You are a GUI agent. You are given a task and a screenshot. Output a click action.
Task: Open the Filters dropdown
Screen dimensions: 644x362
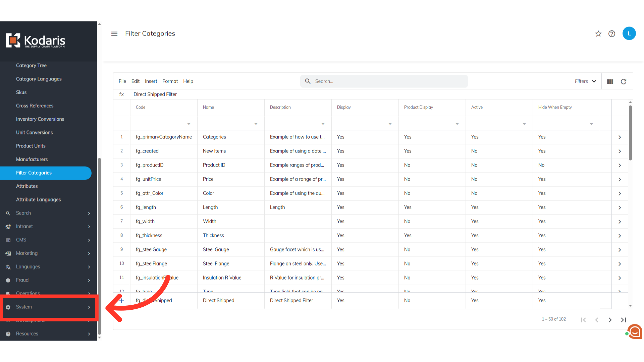click(585, 81)
